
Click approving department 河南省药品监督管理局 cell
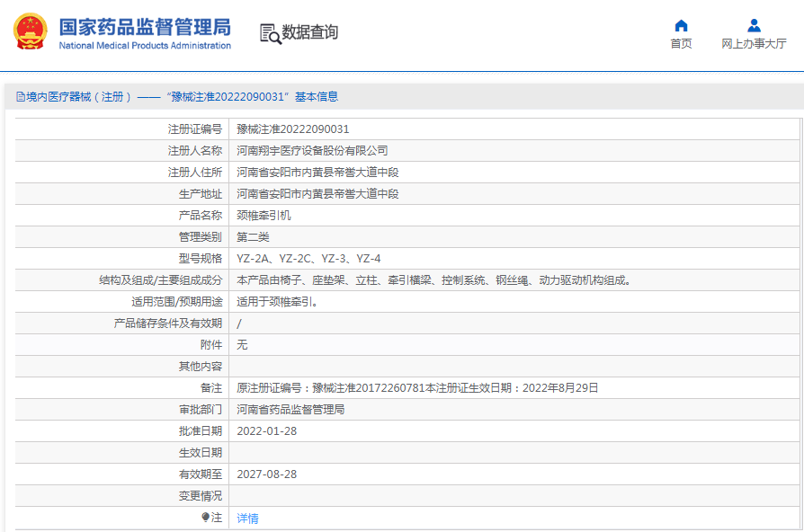point(290,410)
